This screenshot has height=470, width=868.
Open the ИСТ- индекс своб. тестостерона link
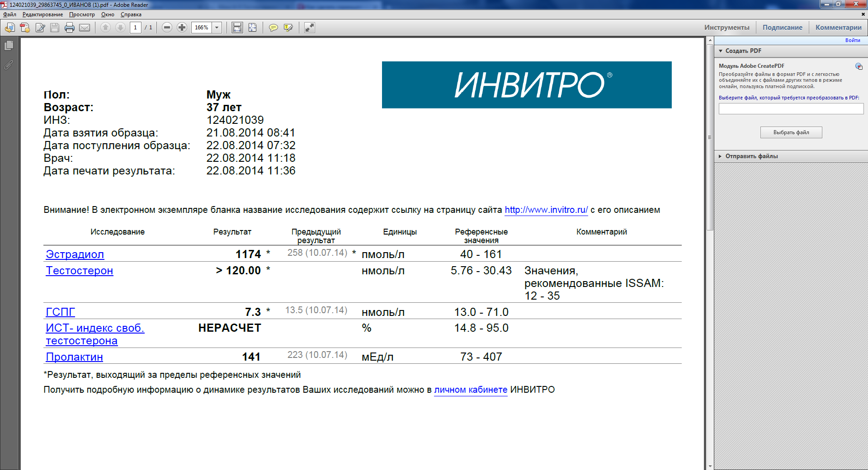click(95, 334)
